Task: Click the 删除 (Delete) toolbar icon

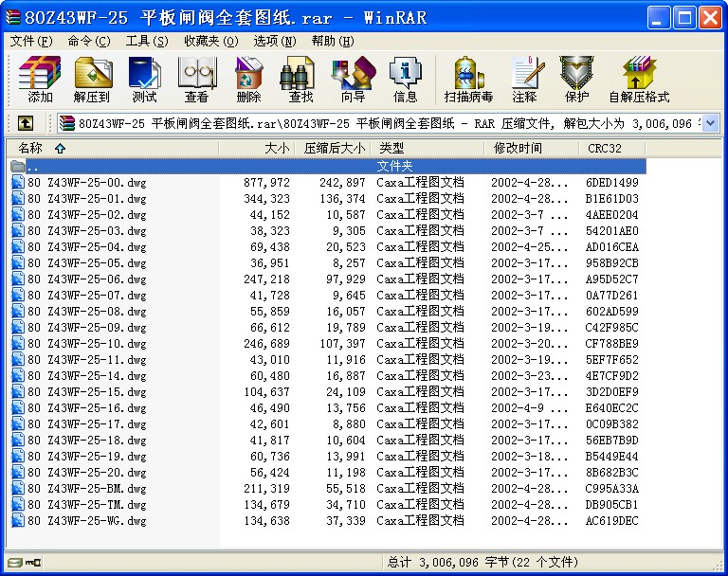Action: pyautogui.click(x=248, y=80)
